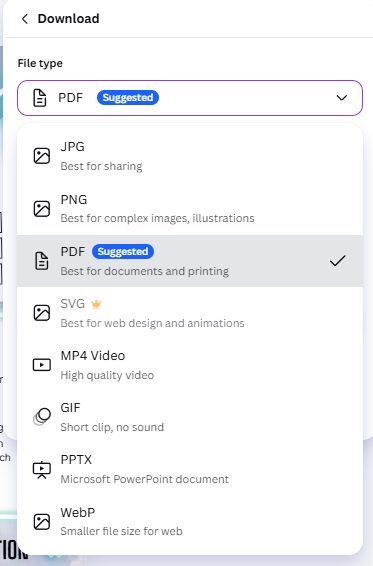373x566 pixels.
Task: Select the JPG file type option
Action: 190,156
